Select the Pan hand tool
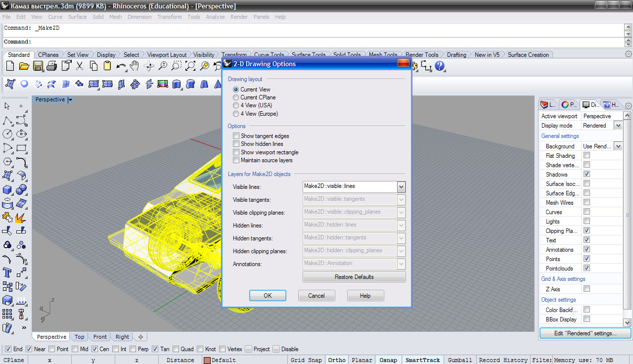 [135, 66]
